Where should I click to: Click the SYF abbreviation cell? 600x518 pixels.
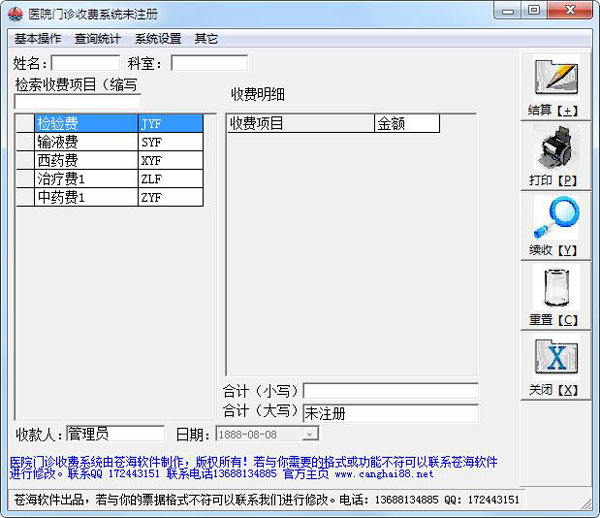tap(170, 142)
